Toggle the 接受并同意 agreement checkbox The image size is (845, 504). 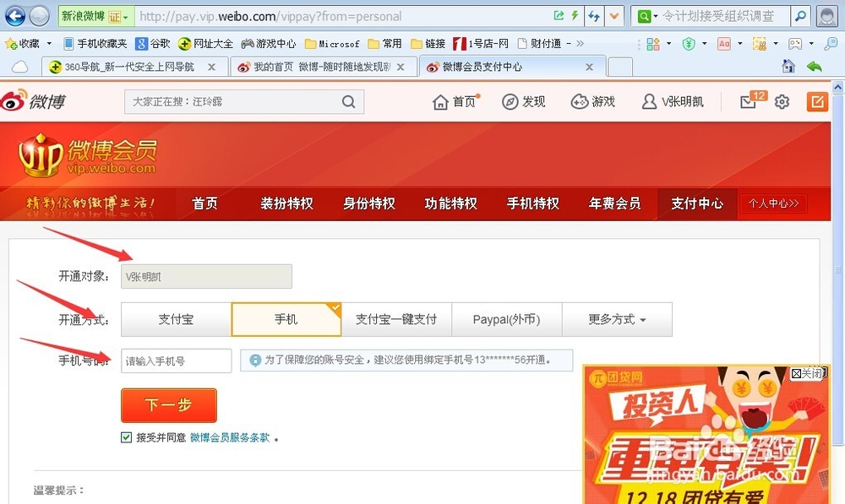pos(126,437)
